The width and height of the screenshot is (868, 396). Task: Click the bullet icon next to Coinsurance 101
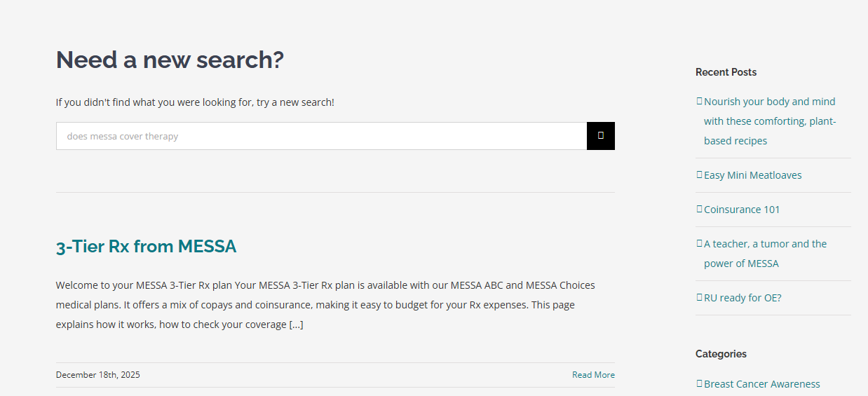click(x=699, y=209)
